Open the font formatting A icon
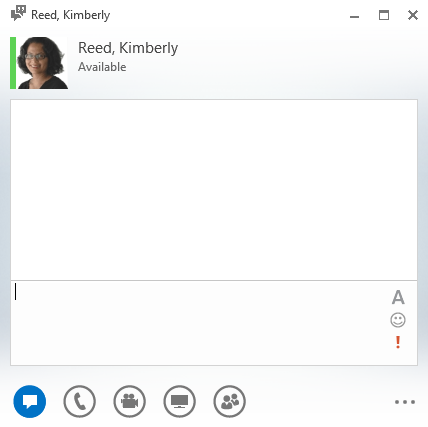The height and width of the screenshot is (427, 428). click(398, 297)
